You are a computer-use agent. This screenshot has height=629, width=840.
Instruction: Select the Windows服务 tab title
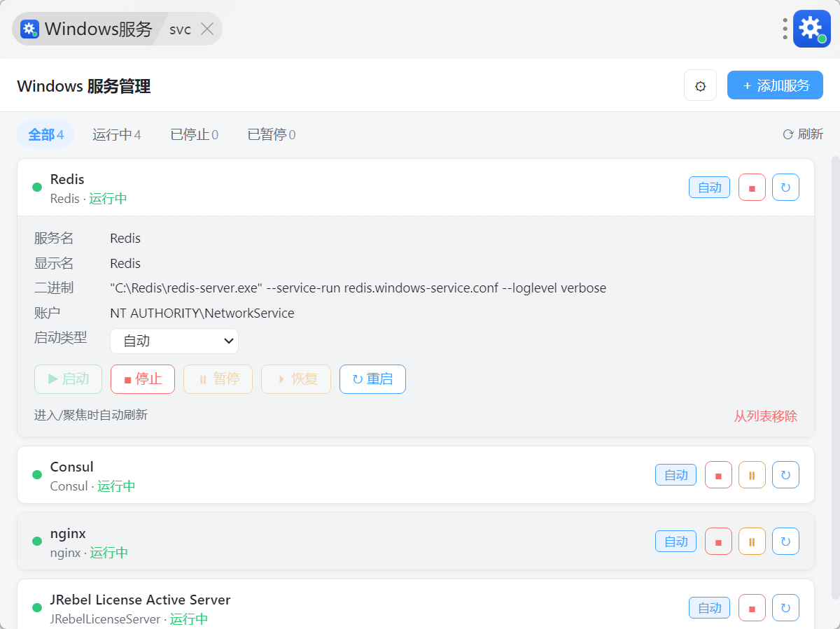(99, 29)
